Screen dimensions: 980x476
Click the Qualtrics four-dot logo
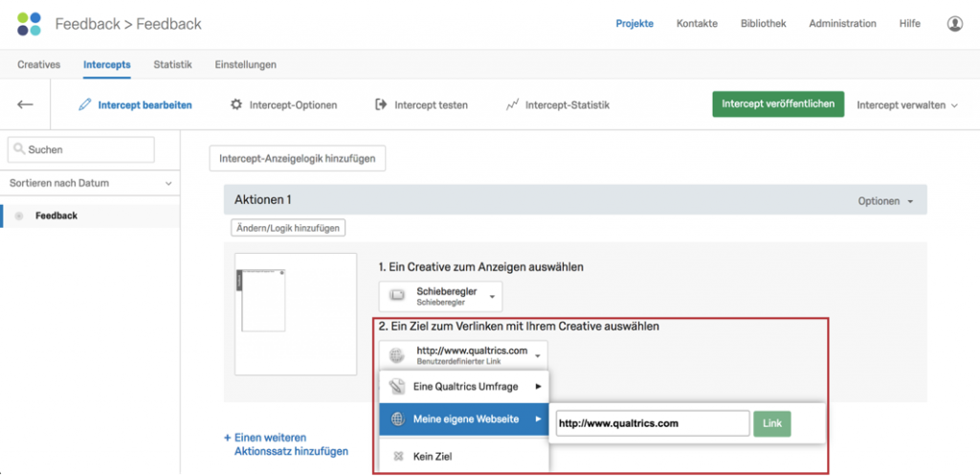[x=29, y=24]
